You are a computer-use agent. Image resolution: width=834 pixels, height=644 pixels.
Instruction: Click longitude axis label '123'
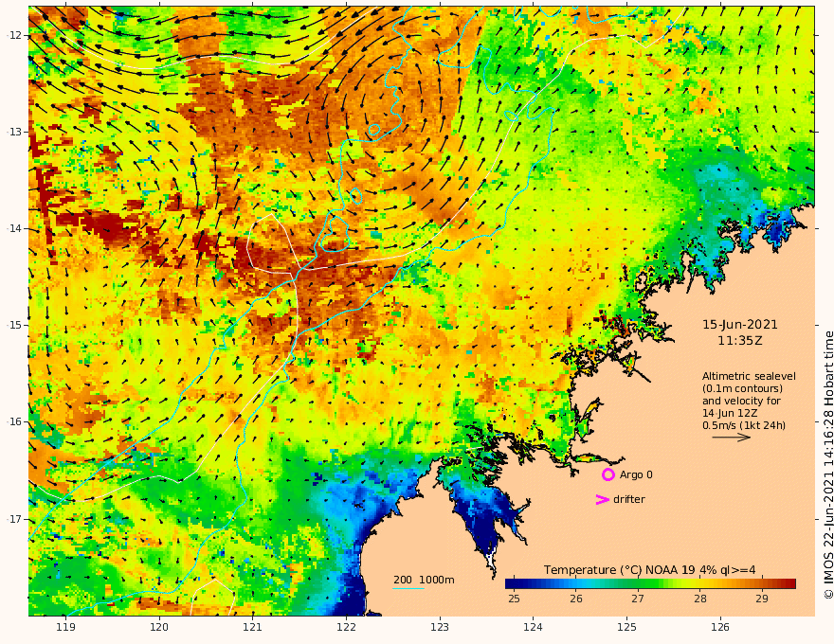click(440, 628)
